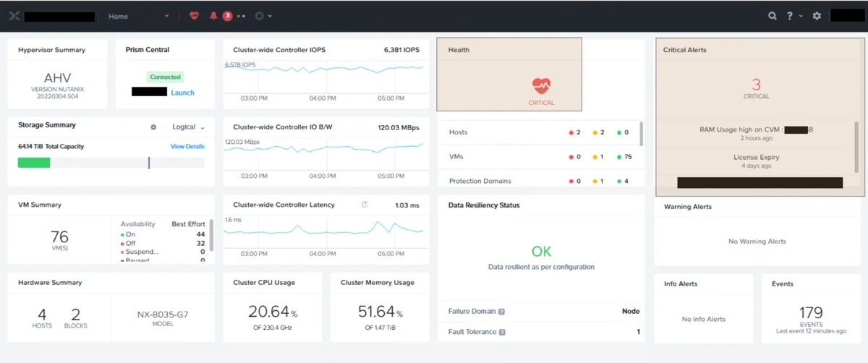868x363 pixels.
Task: Click the Launch Prism Central link
Action: click(182, 93)
